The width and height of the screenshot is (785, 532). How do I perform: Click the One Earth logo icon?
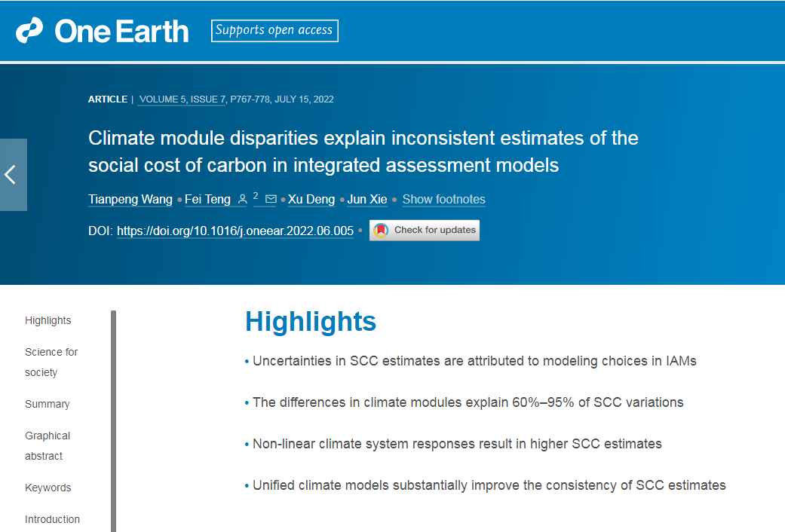coord(29,31)
